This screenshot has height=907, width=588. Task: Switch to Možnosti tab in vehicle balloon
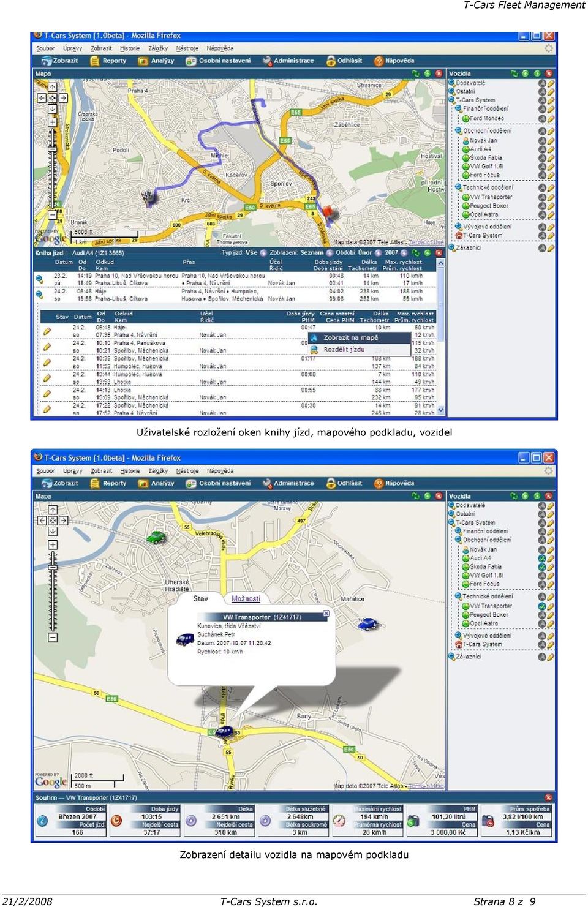point(246,598)
